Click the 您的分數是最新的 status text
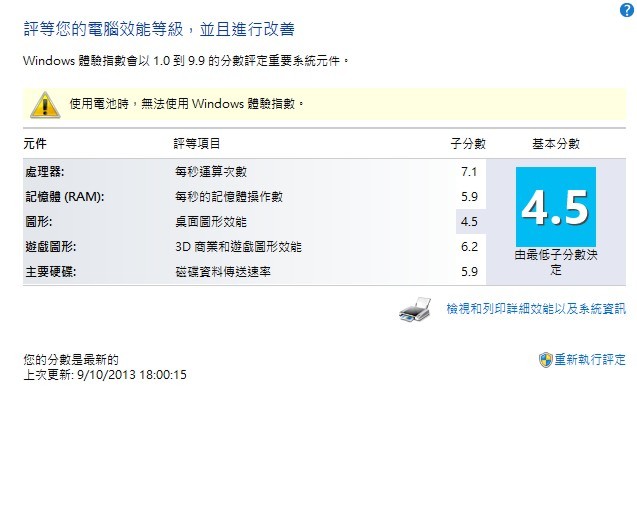Viewport: 637px width, 521px height. coord(71,360)
